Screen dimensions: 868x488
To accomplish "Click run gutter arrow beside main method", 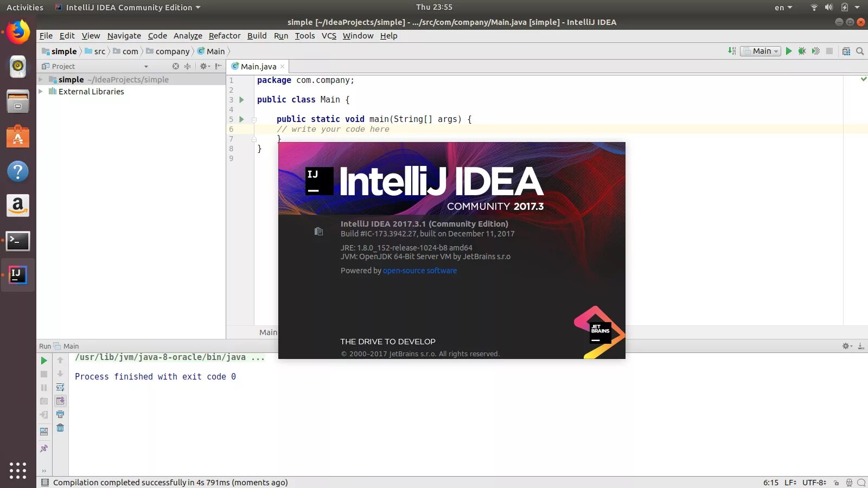I will click(242, 119).
